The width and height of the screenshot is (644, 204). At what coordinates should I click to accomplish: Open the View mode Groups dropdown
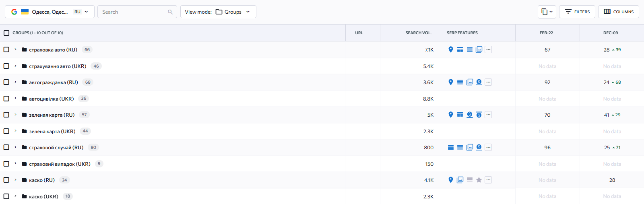coord(218,12)
